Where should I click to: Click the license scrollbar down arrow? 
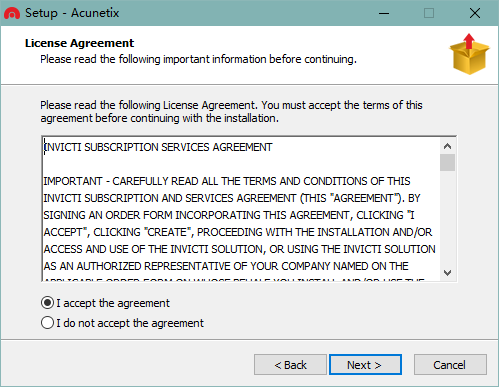(447, 273)
